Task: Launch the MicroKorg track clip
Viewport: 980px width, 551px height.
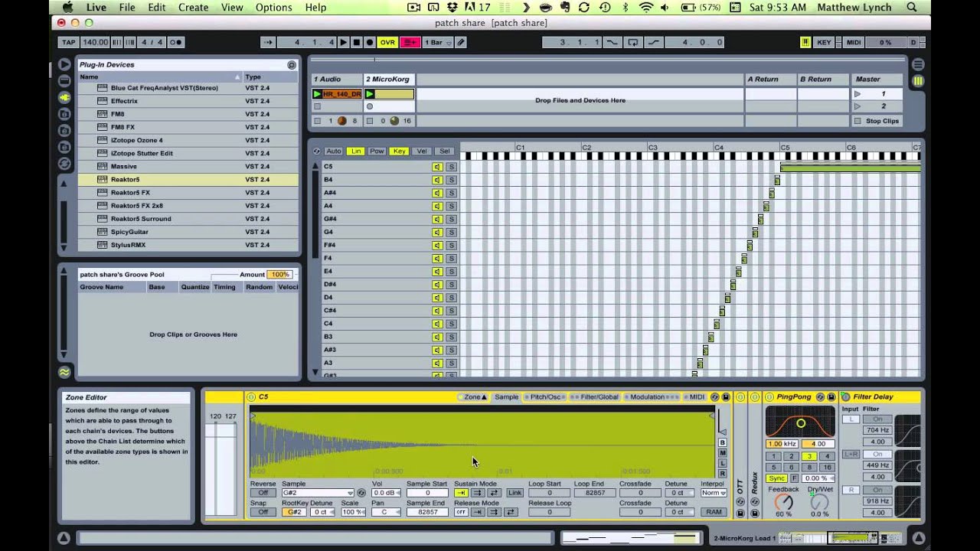Action: [370, 94]
